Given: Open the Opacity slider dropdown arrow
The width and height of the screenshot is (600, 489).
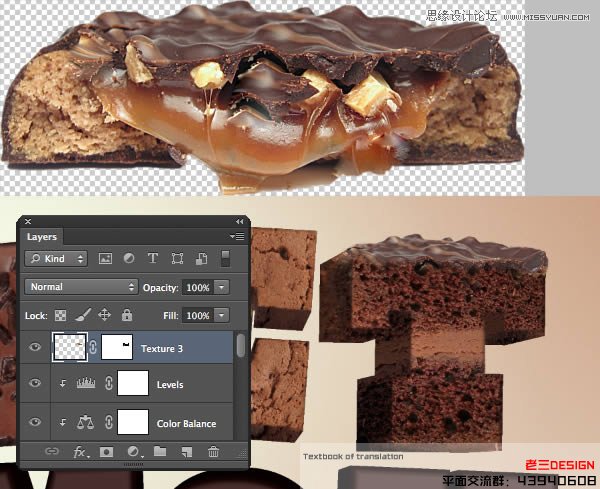Looking at the screenshot, I should click(x=222, y=287).
